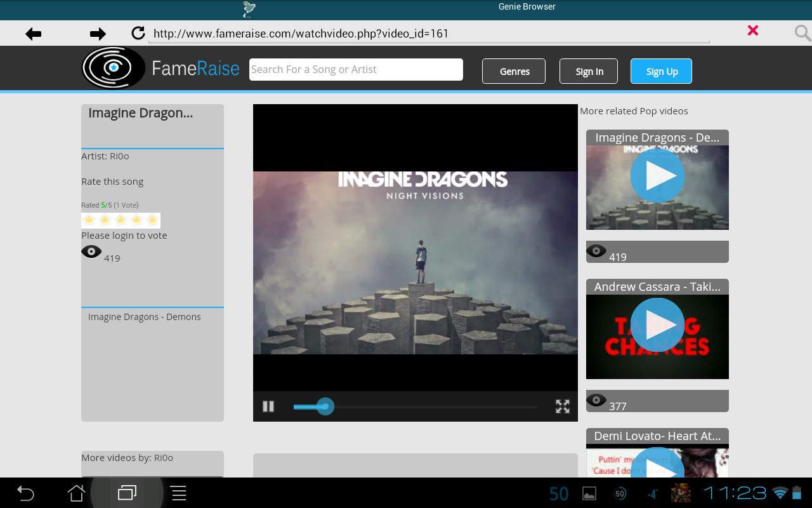Image resolution: width=812 pixels, height=508 pixels.
Task: Open the Demi Lovato- Heart At... title
Action: tap(657, 436)
